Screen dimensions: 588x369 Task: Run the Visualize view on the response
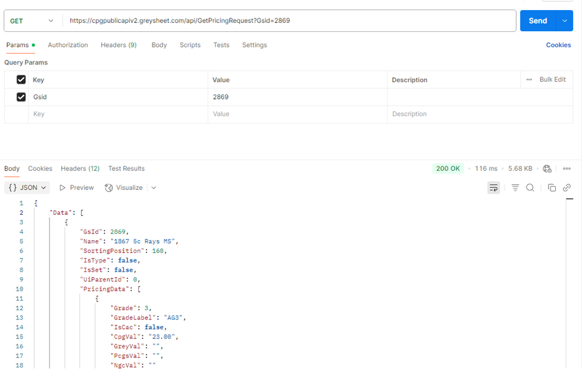124,187
